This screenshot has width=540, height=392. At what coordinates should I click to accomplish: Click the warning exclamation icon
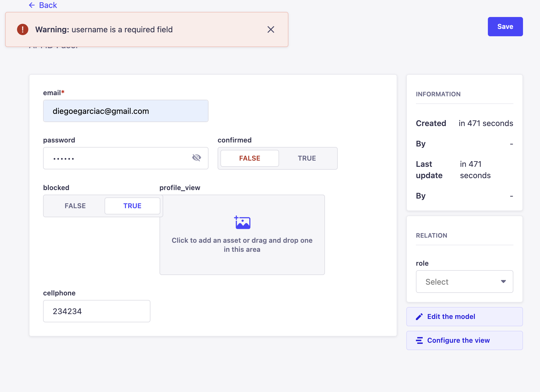(x=22, y=29)
